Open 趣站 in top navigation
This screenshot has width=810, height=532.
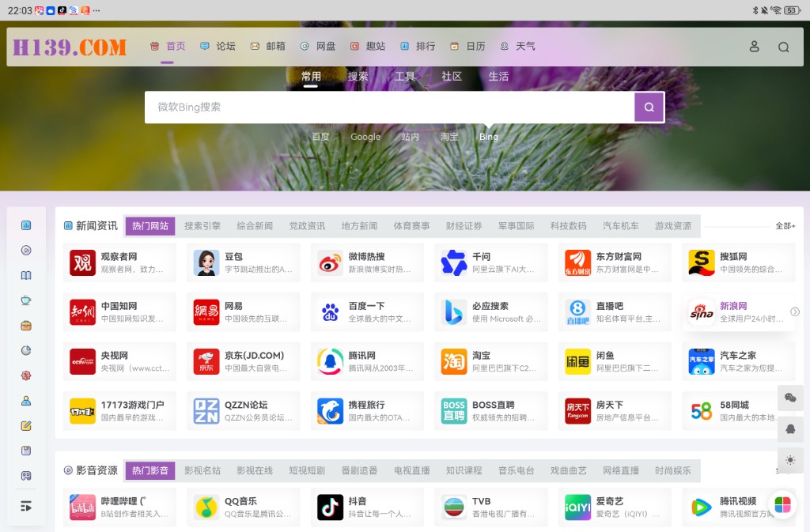[368, 46]
